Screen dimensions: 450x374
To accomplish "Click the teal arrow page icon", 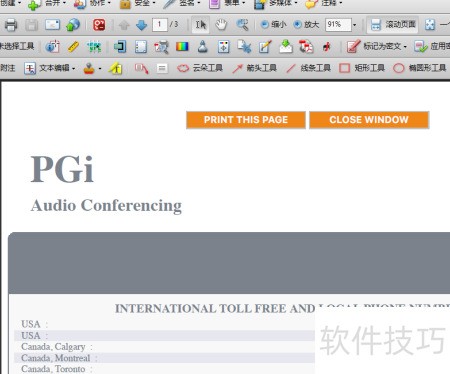I will (120, 47).
